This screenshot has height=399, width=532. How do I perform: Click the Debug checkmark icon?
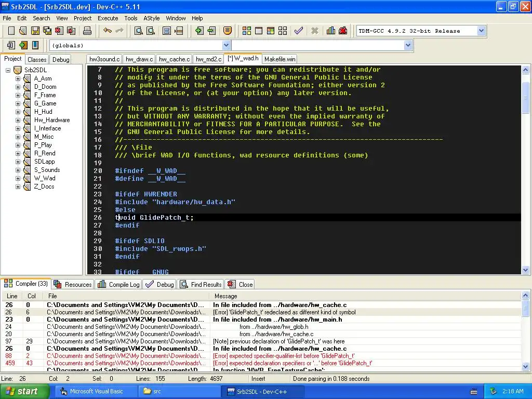tap(299, 31)
